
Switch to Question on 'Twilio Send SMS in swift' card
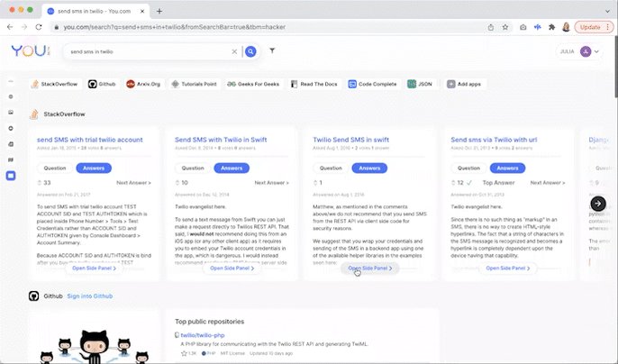click(331, 168)
